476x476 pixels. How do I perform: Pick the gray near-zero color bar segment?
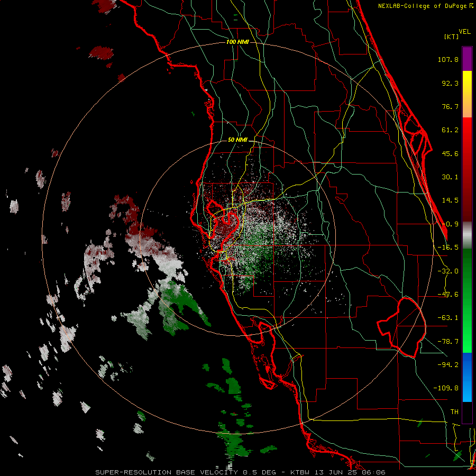click(x=467, y=235)
